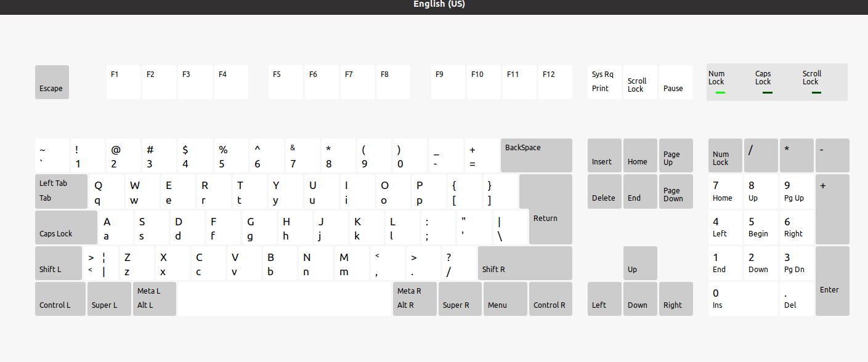Click the Meta R Alt R key
Viewport: 868px width, 362px height.
[415, 299]
